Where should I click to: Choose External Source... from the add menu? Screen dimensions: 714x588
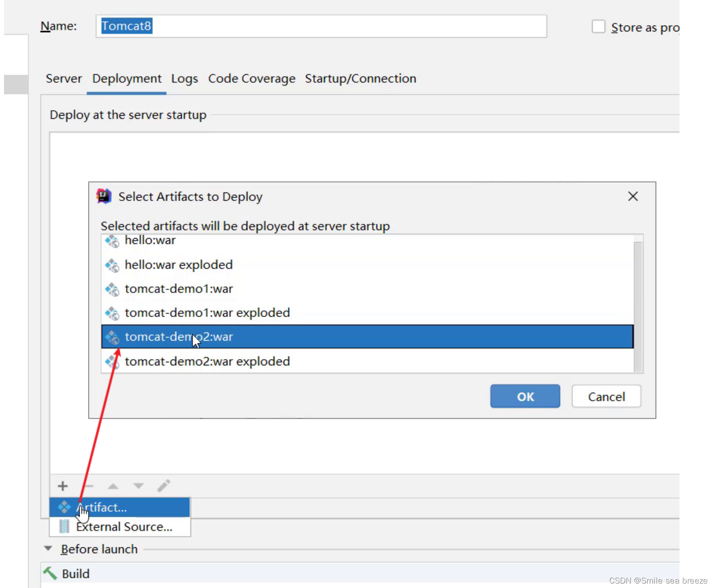pos(120,527)
